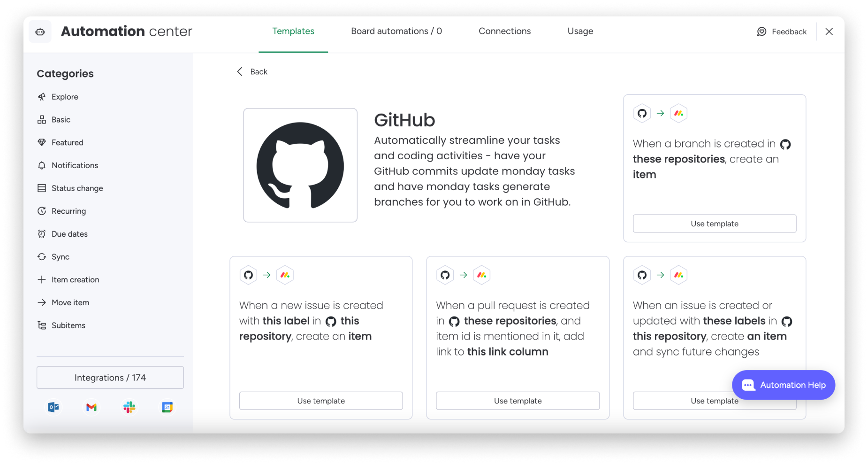The height and width of the screenshot is (464, 868).
Task: Use template for new issue created automation
Action: 321,401
